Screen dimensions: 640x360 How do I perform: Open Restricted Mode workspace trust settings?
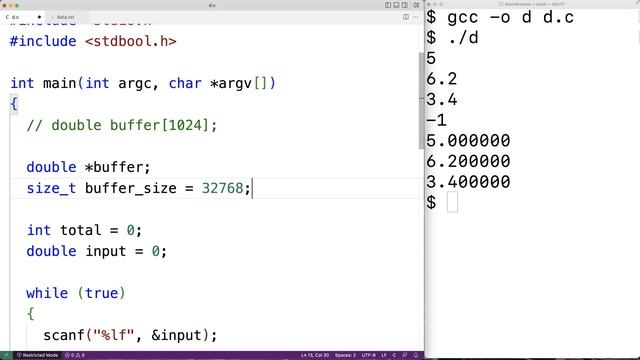click(38, 355)
